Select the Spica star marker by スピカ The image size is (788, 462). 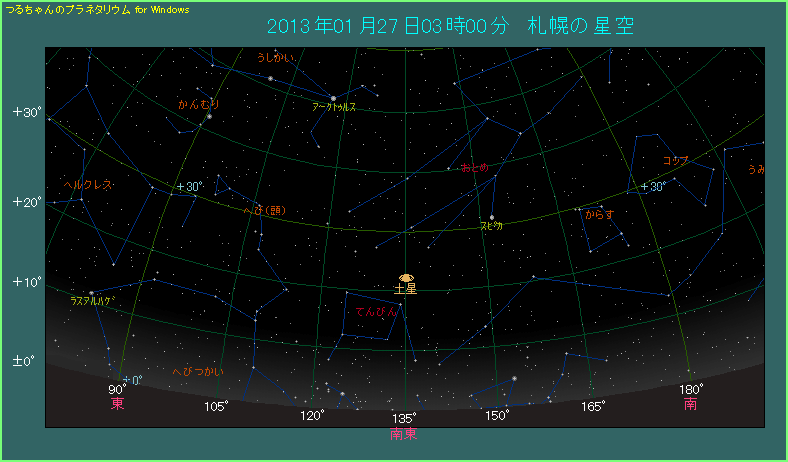[492, 217]
